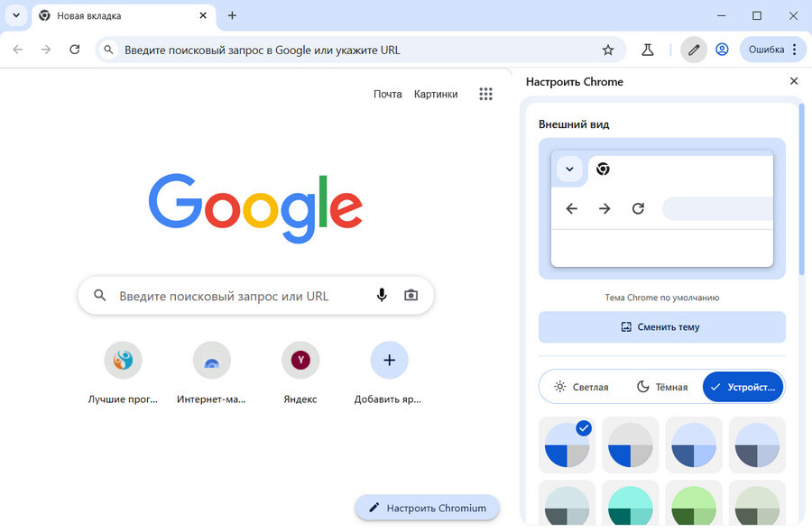The width and height of the screenshot is (812, 532).
Task: Click the theme preview thumbnail
Action: tap(662, 208)
